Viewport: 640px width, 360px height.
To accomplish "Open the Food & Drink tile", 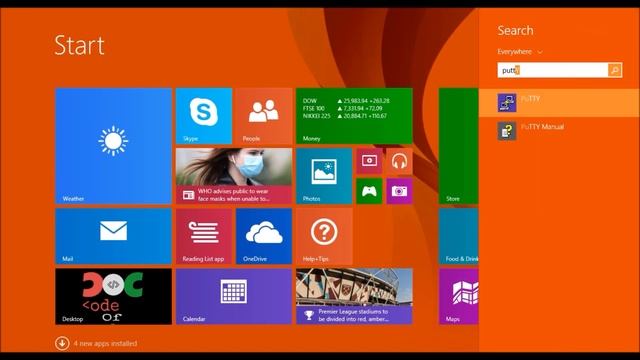I will coord(459,236).
